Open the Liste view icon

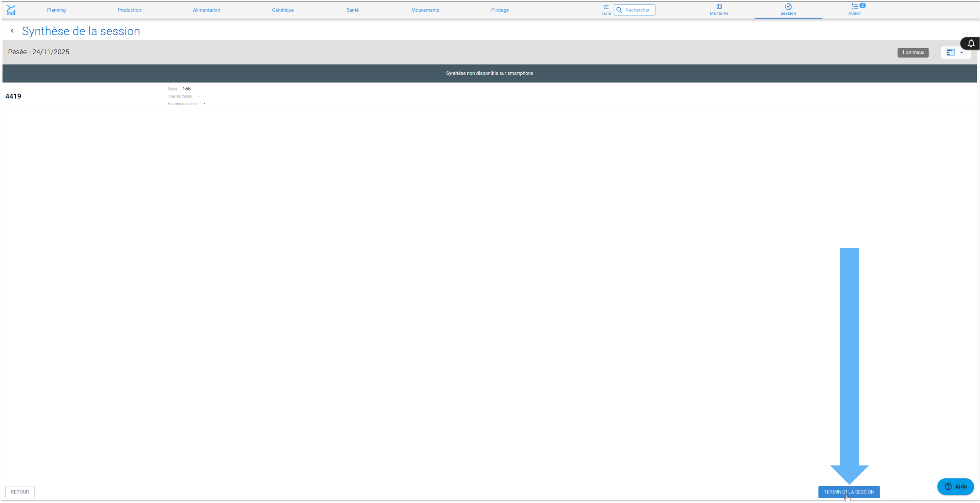coord(606,10)
